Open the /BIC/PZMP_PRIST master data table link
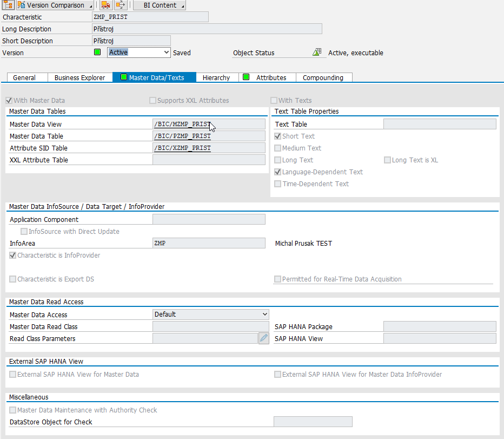Image resolution: width=504 pixels, height=439 pixels. (x=182, y=136)
